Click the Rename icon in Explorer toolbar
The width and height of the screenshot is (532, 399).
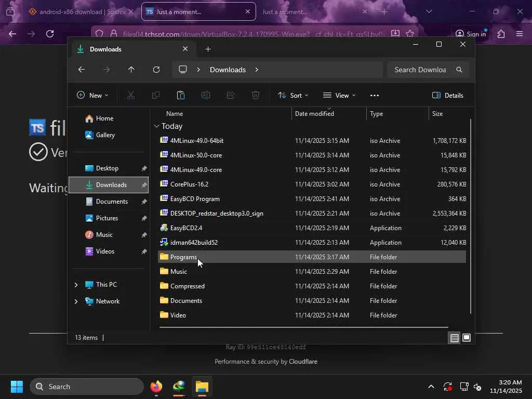pos(206,96)
